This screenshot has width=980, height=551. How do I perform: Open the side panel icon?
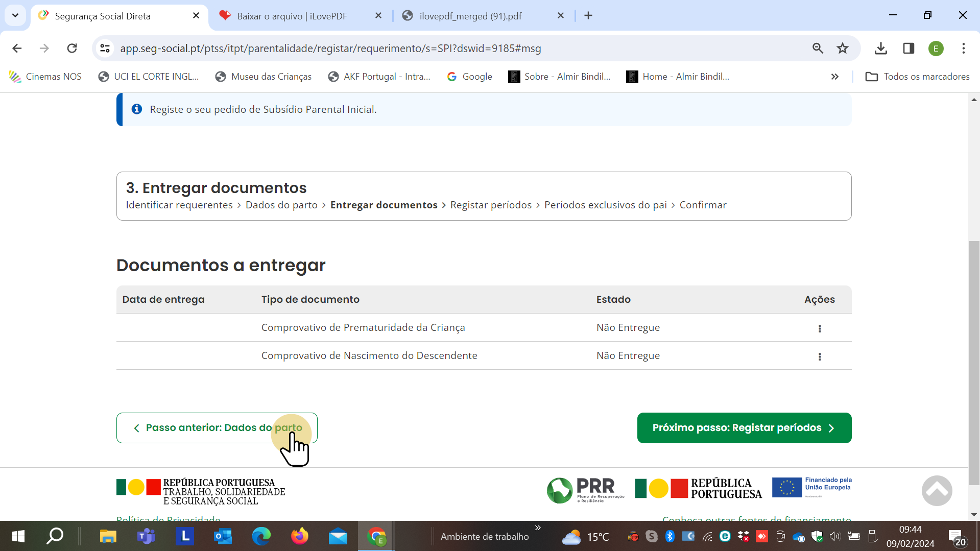point(909,49)
